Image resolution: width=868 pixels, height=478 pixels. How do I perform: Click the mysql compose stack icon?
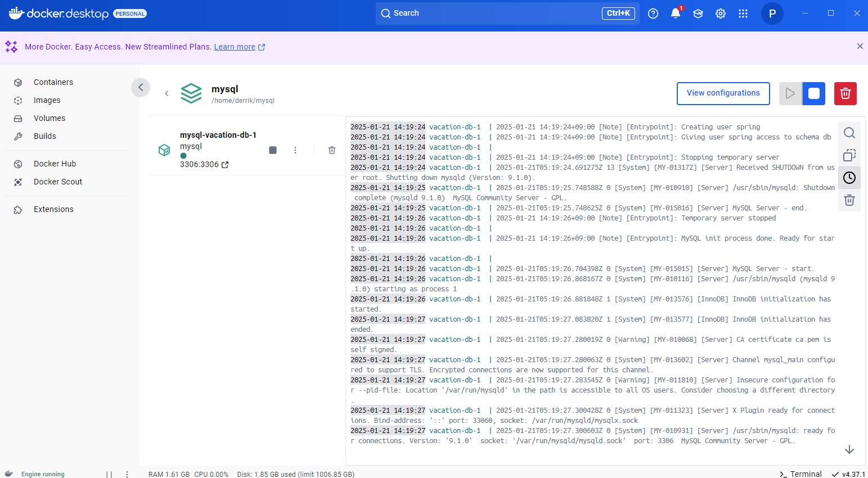(191, 93)
